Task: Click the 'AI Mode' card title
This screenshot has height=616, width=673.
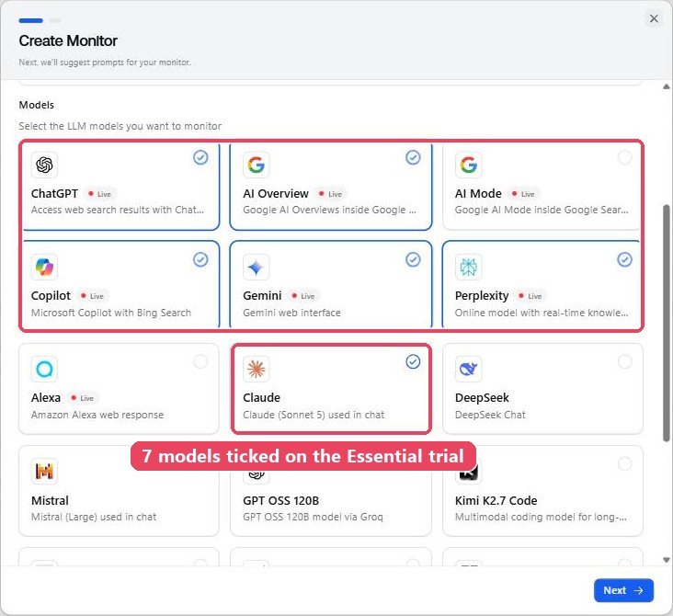Action: 478,194
